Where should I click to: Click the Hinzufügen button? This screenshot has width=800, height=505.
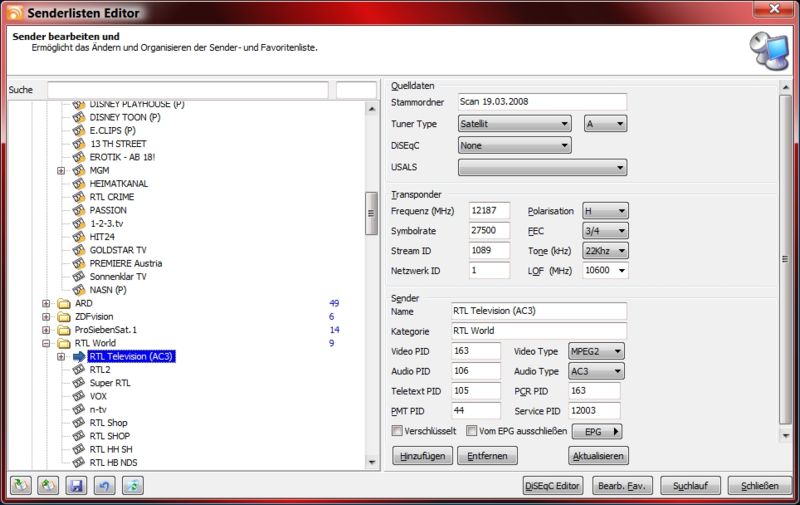pos(421,456)
